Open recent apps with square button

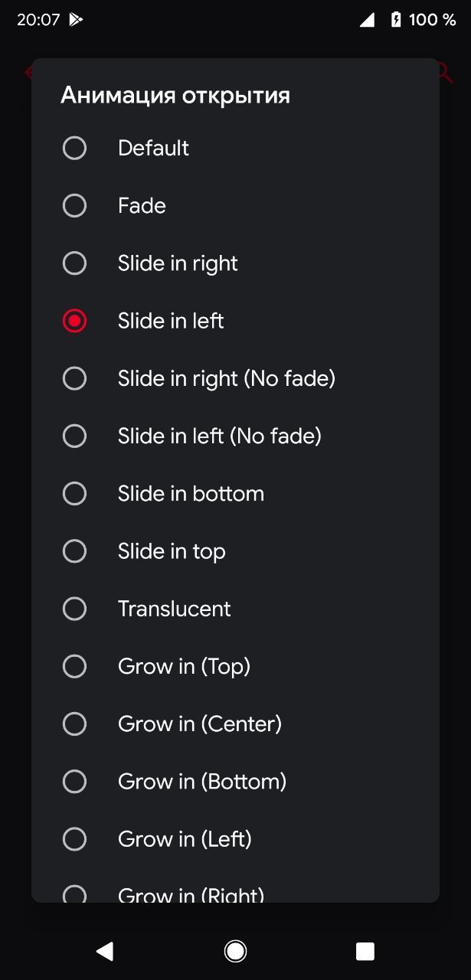(x=365, y=951)
